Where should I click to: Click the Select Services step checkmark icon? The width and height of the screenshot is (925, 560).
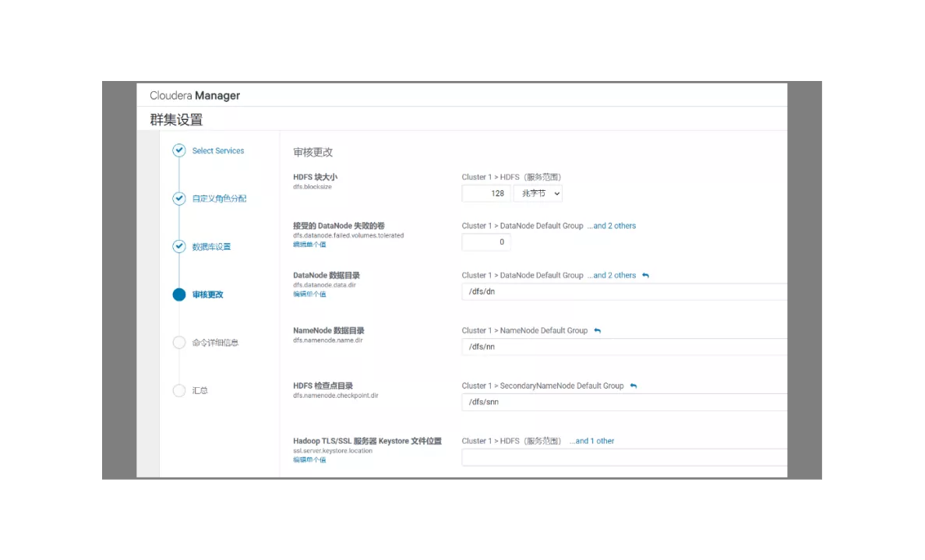(178, 150)
